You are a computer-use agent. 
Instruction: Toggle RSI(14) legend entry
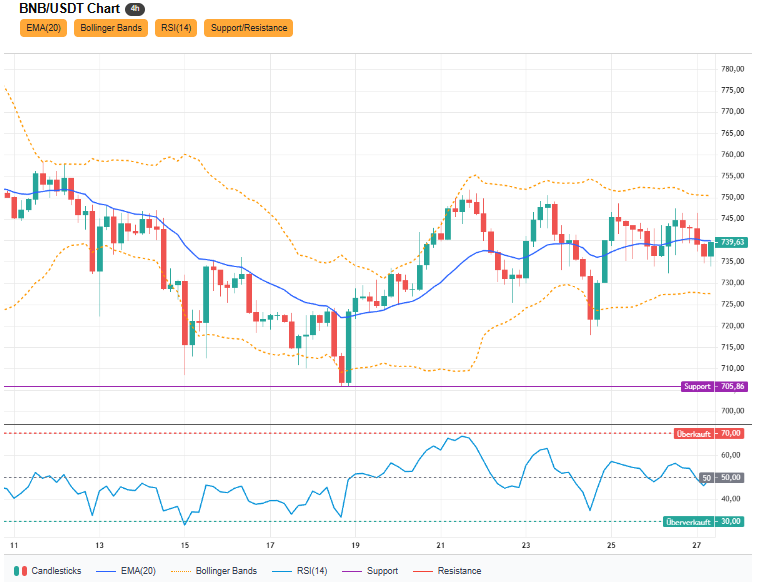[300, 571]
